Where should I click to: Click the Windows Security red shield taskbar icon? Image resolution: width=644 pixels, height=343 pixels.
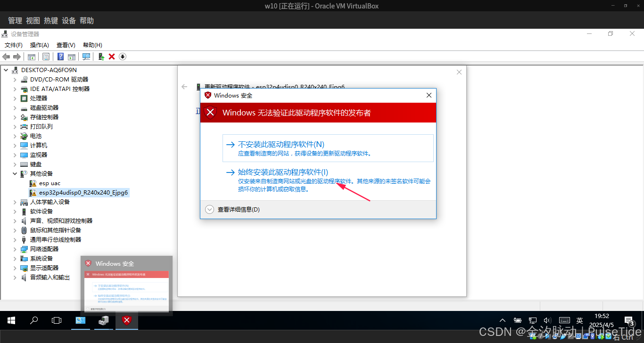126,320
